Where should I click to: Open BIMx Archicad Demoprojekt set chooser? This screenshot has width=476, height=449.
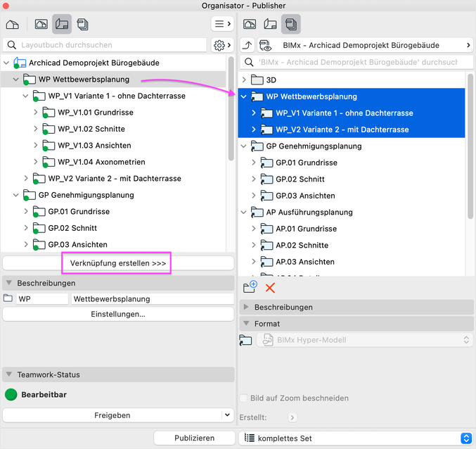[x=366, y=45]
